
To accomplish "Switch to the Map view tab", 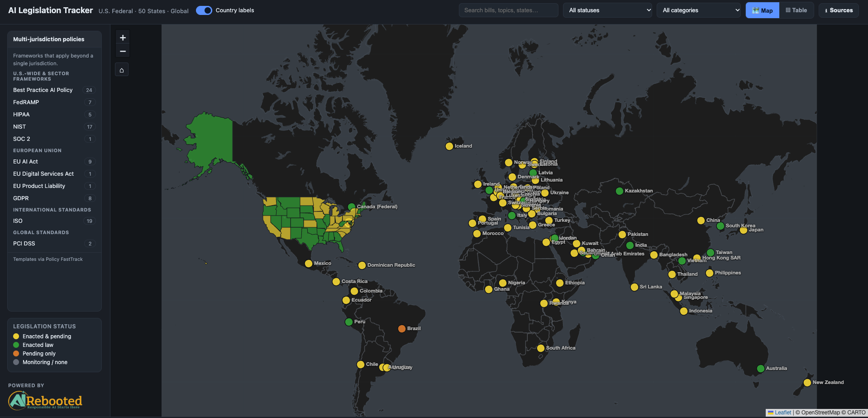I will tap(763, 10).
